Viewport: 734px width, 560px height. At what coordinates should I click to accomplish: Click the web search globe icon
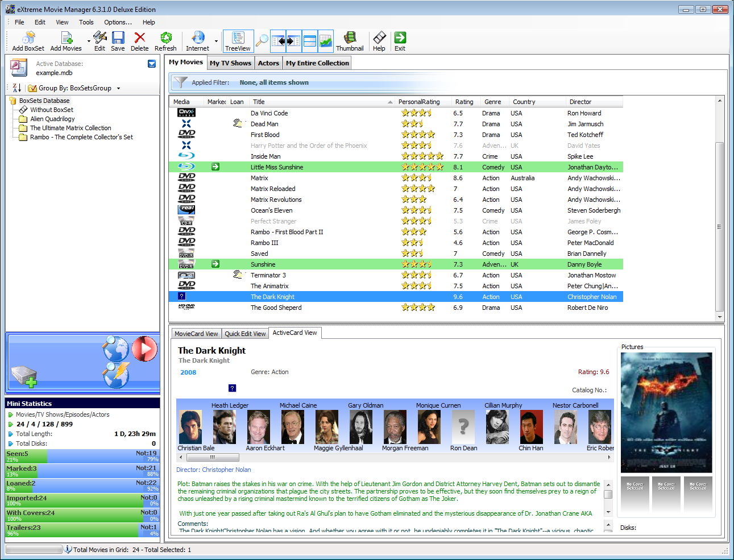tap(116, 349)
